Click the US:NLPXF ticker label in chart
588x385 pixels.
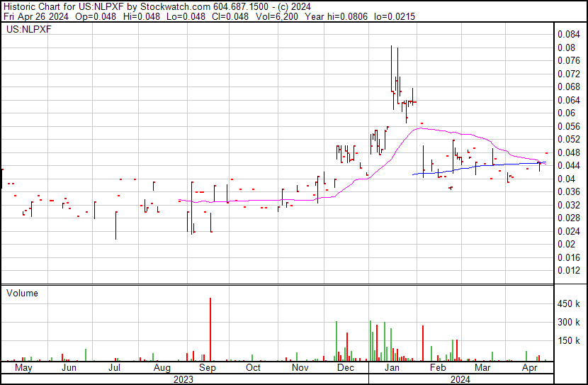tap(29, 29)
